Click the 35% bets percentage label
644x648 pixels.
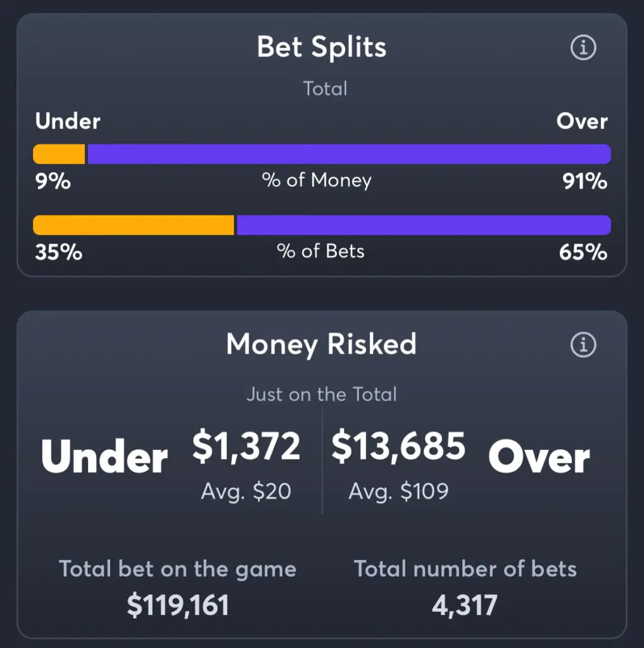pyautogui.click(x=59, y=252)
